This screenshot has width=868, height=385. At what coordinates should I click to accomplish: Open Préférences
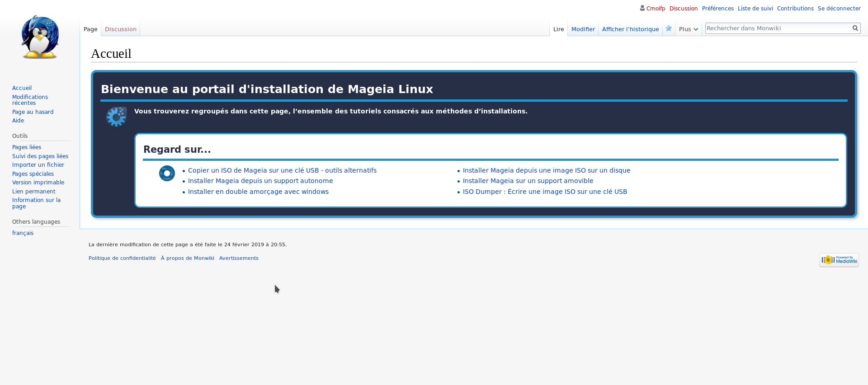click(718, 9)
